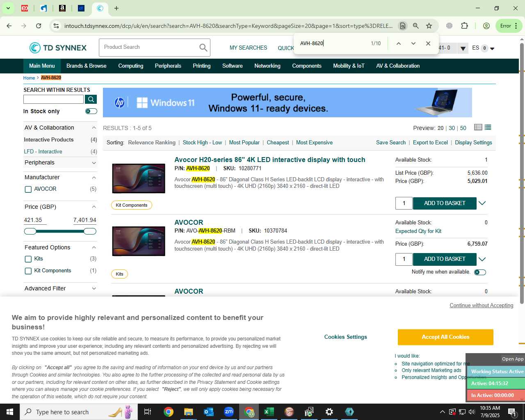Click the Product Search input field
525x420 pixels.
pyautogui.click(x=149, y=48)
